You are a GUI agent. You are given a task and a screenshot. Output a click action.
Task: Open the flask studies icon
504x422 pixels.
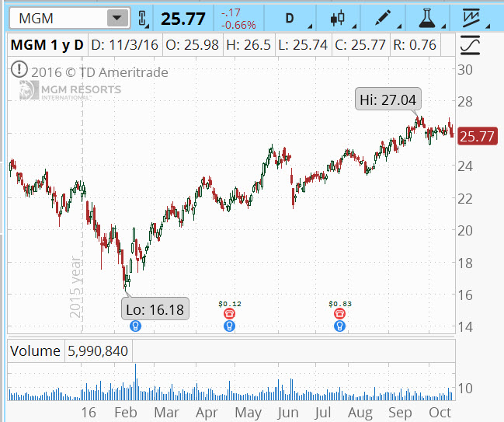[x=427, y=19]
